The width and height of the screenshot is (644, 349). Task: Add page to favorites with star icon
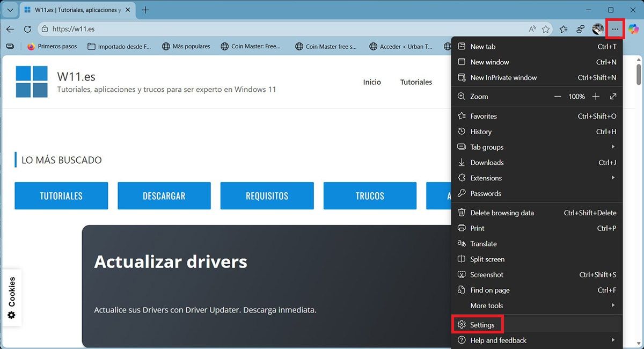click(546, 29)
